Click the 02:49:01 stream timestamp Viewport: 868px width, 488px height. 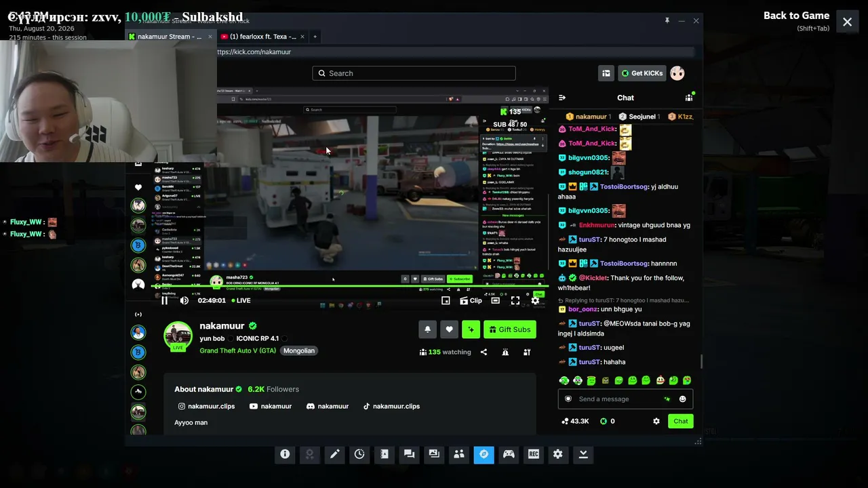tap(212, 300)
